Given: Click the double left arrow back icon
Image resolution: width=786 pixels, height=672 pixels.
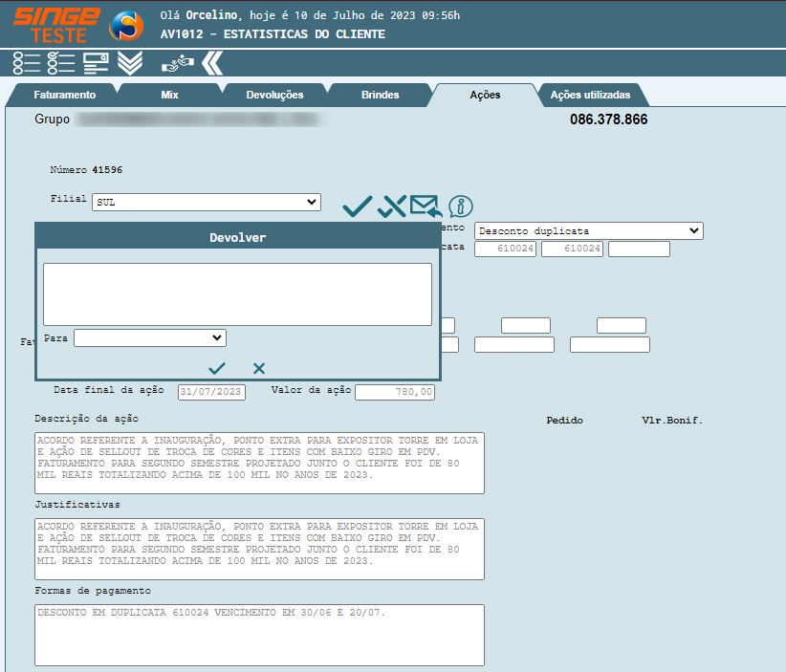Looking at the screenshot, I should pyautogui.click(x=212, y=63).
